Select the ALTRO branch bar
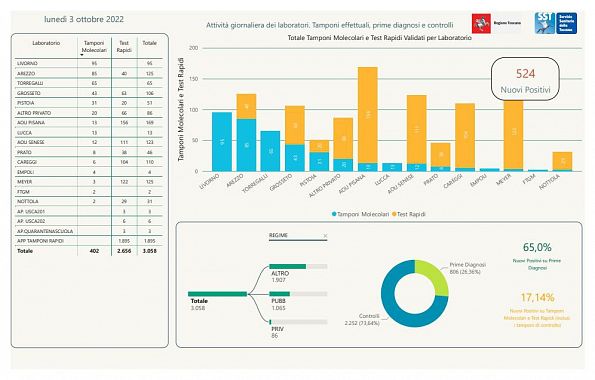Image resolution: width=595 pixels, height=380 pixels. coord(298,266)
